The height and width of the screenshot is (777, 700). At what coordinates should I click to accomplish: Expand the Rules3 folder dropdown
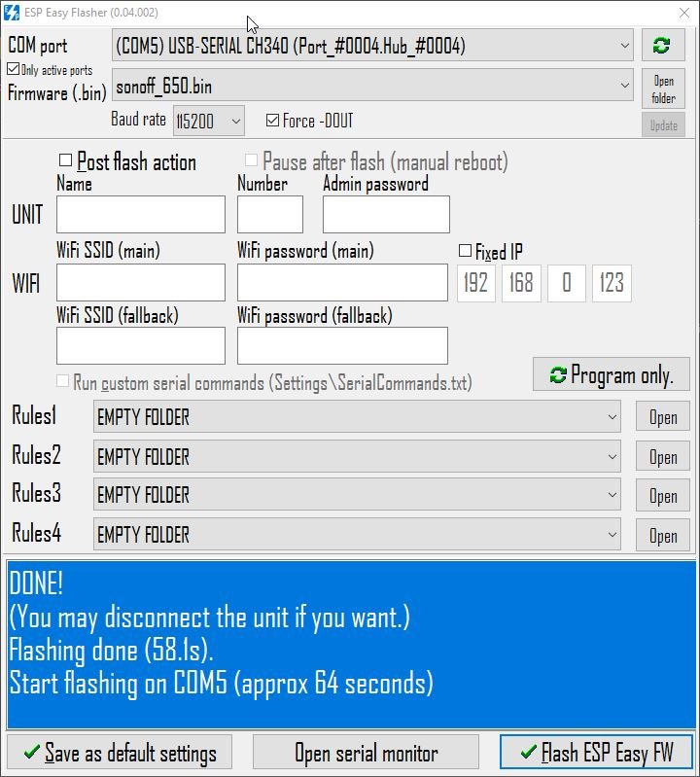point(612,495)
